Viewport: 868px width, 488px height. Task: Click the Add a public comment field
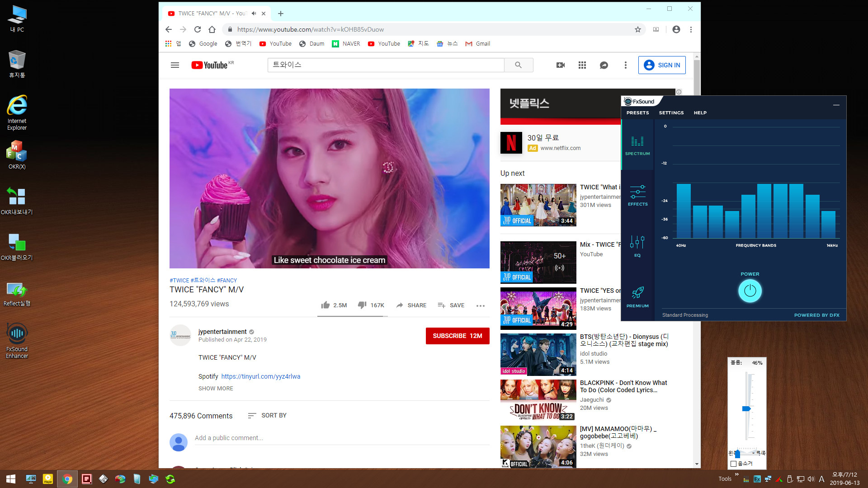[342, 438]
